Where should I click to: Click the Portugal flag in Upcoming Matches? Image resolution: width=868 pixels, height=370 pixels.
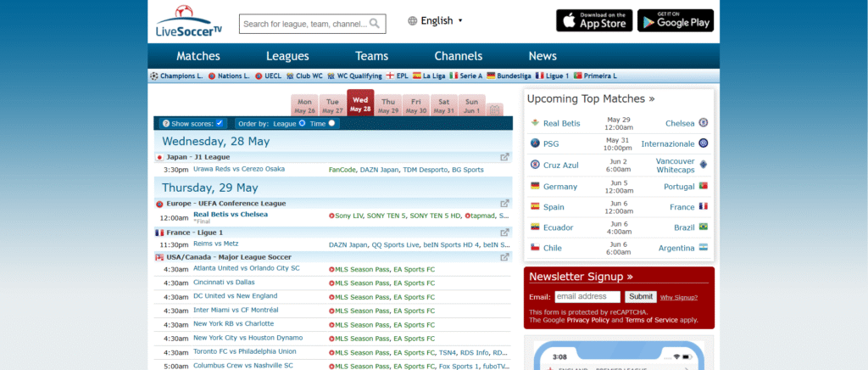(703, 186)
